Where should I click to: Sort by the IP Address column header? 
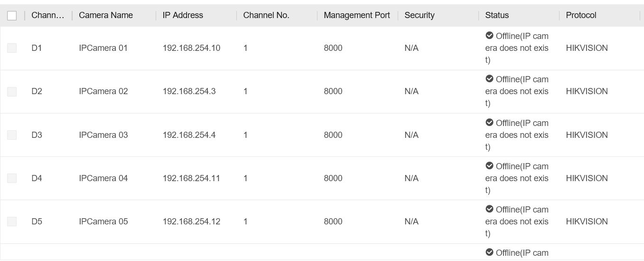click(x=183, y=15)
